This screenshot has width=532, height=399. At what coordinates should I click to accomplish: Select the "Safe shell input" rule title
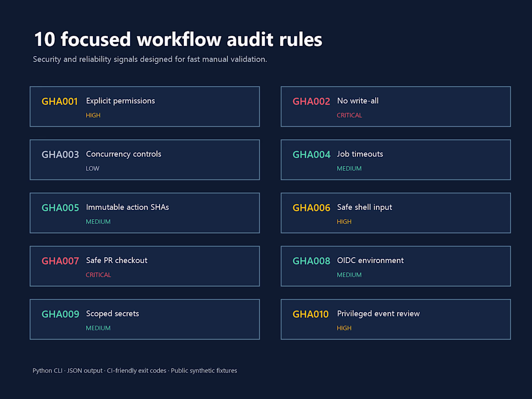click(x=364, y=207)
